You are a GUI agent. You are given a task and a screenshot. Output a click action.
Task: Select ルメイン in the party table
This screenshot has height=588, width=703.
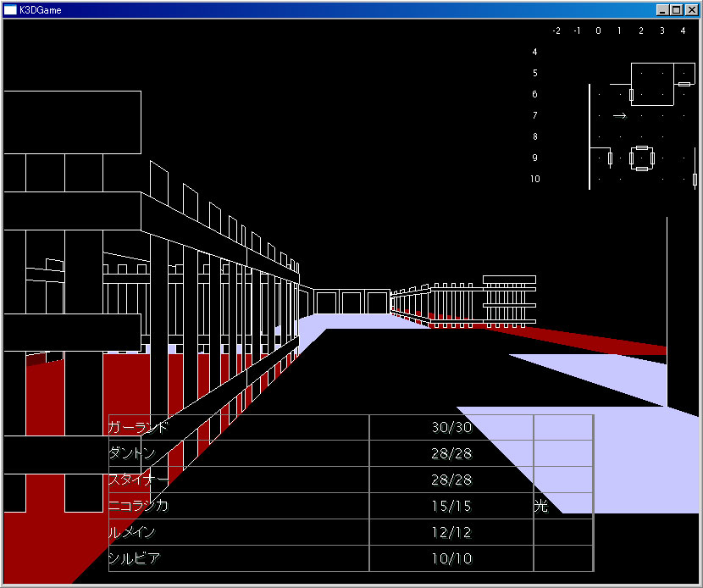pyautogui.click(x=132, y=532)
